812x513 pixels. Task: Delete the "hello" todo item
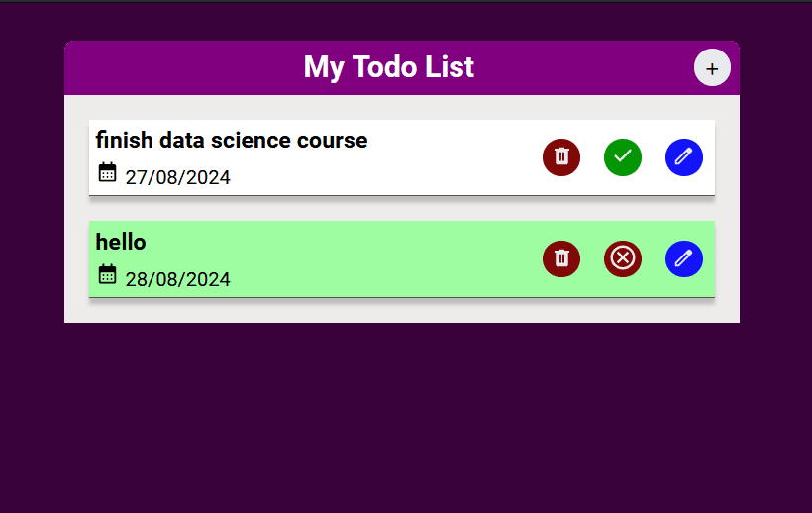(561, 258)
